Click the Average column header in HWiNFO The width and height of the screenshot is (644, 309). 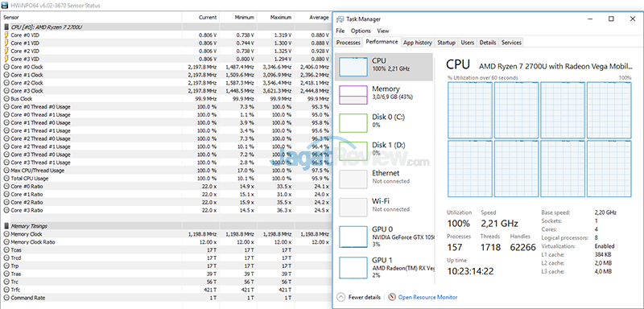(x=312, y=18)
